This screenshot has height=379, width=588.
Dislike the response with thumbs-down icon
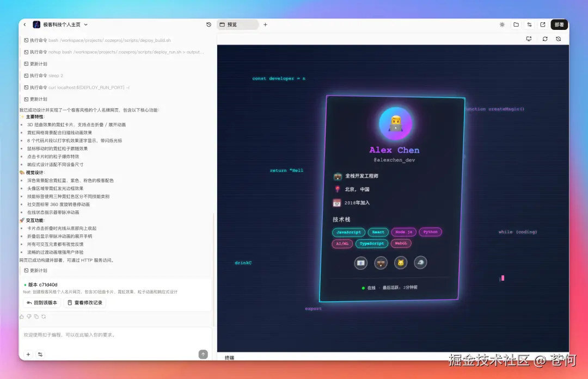29,316
